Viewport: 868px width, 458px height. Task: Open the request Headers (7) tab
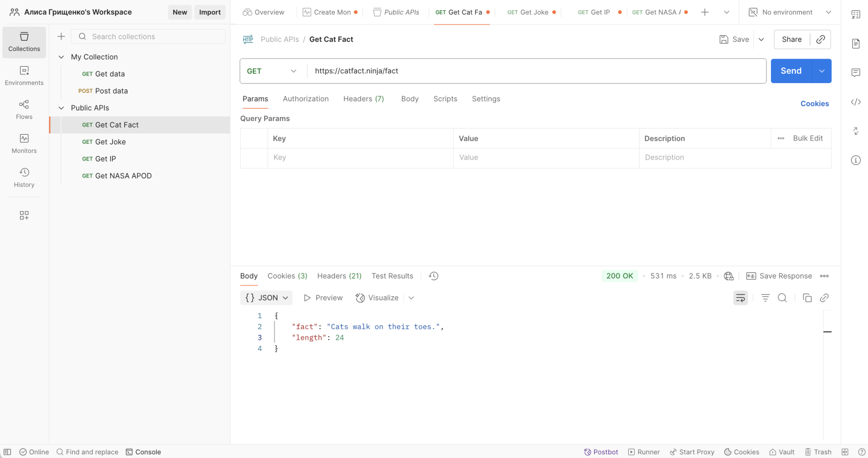(x=363, y=99)
